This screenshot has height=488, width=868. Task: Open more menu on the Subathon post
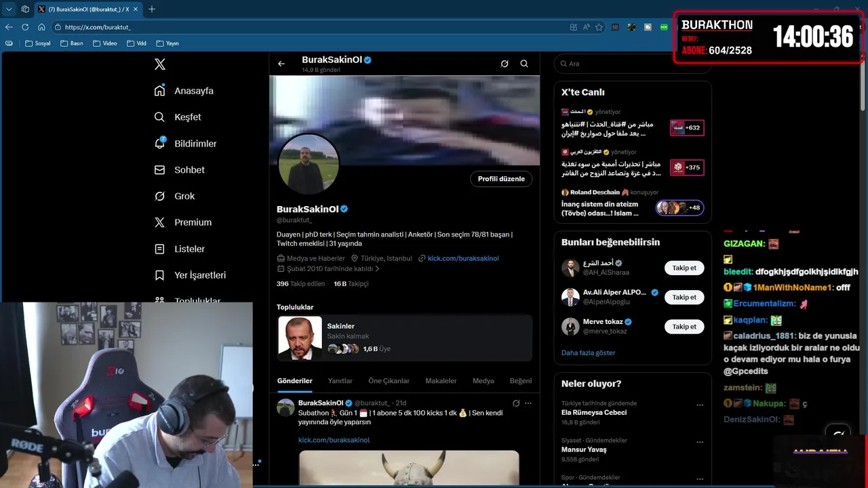[x=528, y=403]
